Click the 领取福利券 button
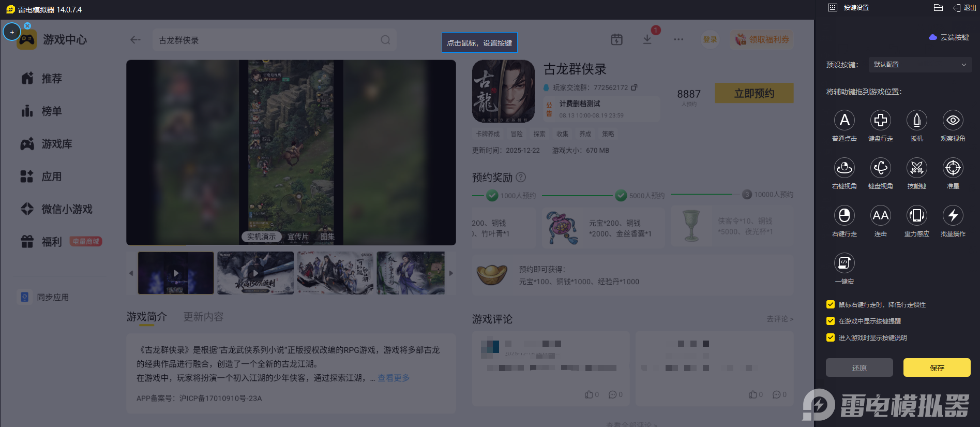The width and height of the screenshot is (980, 427). [x=762, y=39]
